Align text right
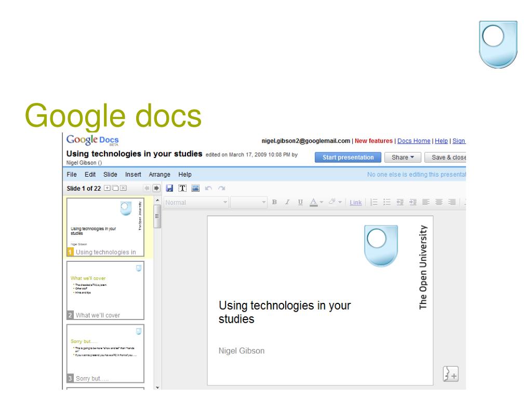This screenshot has height=399, width=532. pyautogui.click(x=451, y=202)
